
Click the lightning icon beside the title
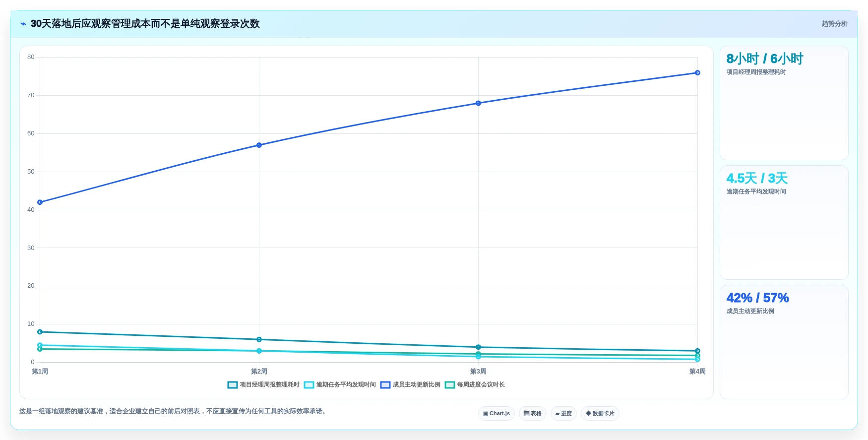pyautogui.click(x=23, y=24)
